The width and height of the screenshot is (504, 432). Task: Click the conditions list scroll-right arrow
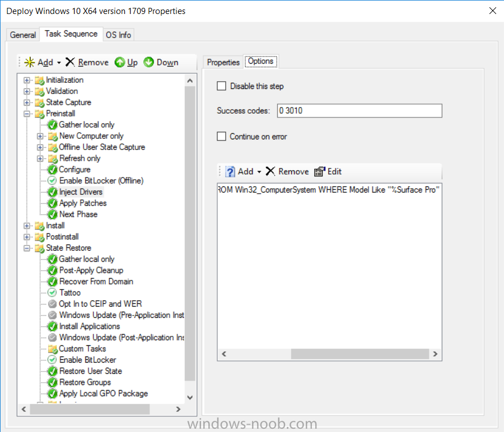(435, 354)
